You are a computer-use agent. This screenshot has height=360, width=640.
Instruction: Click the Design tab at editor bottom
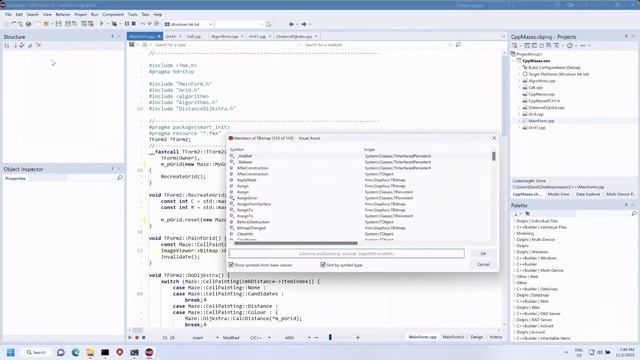click(476, 337)
